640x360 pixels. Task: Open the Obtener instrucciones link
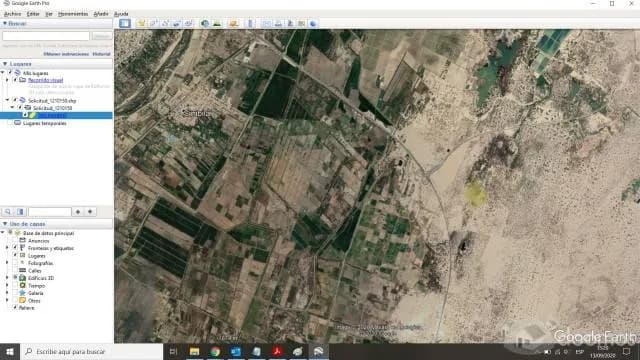pyautogui.click(x=66, y=54)
